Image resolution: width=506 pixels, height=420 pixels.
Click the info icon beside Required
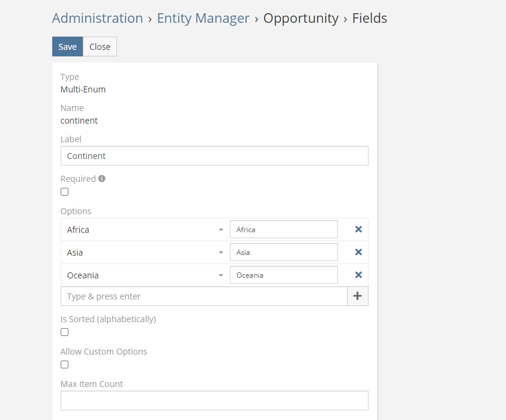102,178
